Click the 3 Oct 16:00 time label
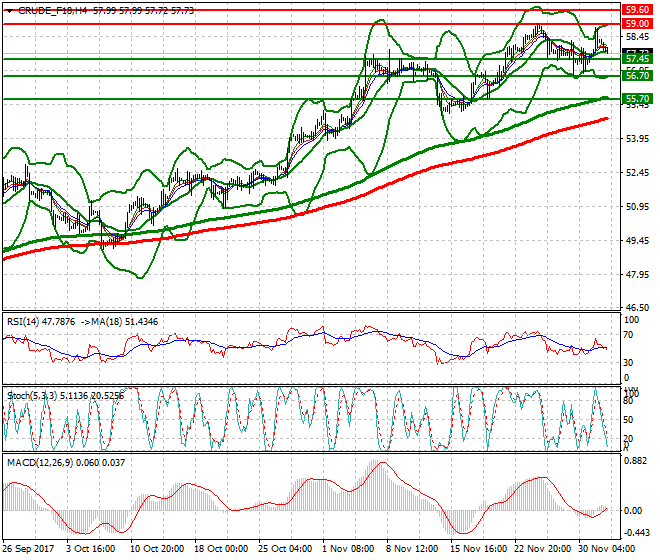This screenshot has height=560, width=660. (90, 549)
